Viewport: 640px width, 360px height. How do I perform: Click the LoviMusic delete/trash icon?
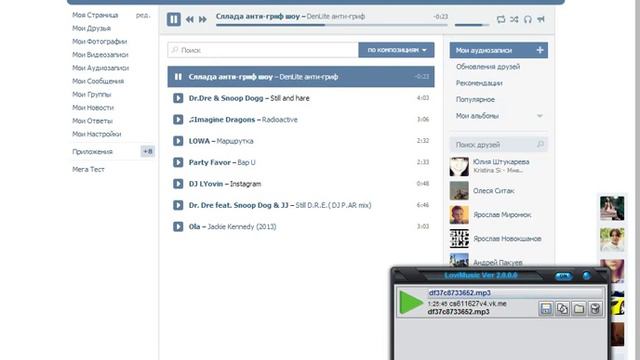tap(595, 309)
